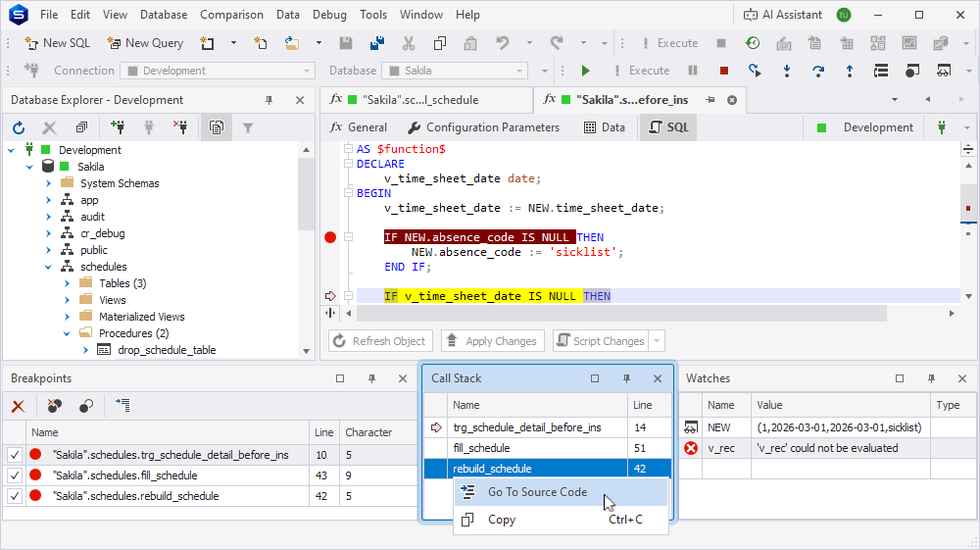This screenshot has height=550, width=980.
Task: Click the Open file folder icon
Action: coord(291,43)
